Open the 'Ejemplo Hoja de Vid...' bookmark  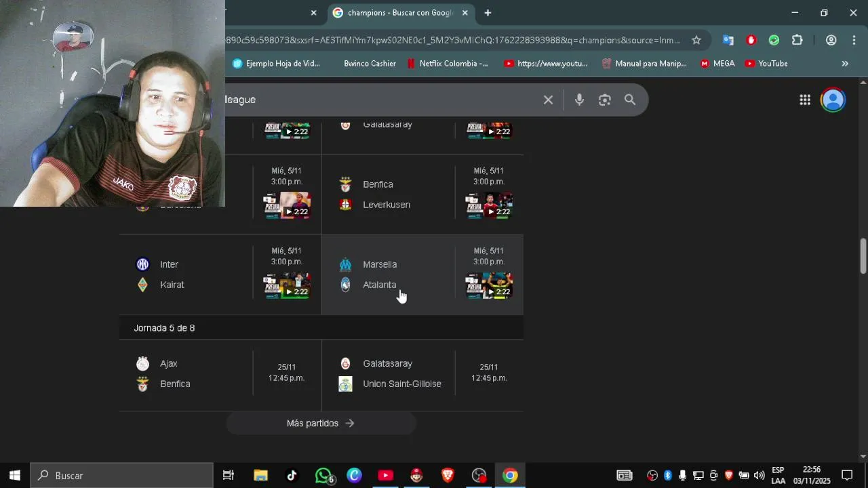point(276,64)
